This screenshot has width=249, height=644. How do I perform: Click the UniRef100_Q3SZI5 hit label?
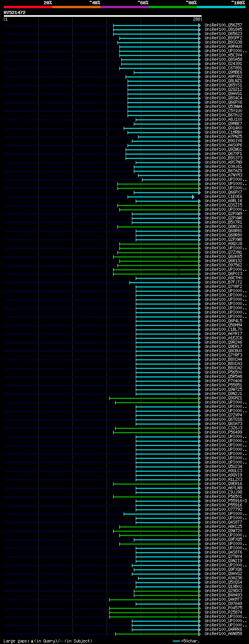[223, 205]
